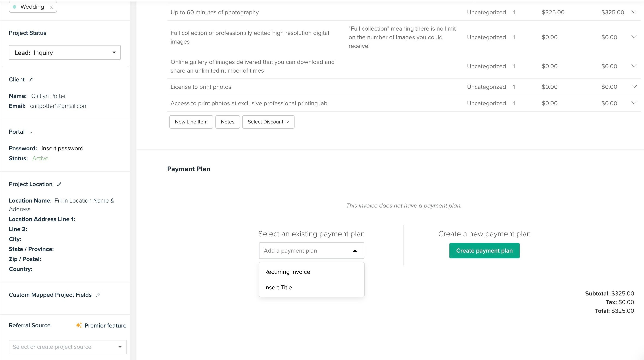Viewport: 644px width, 360px height.
Task: Open the Project Status Lead dropdown
Action: tap(65, 53)
